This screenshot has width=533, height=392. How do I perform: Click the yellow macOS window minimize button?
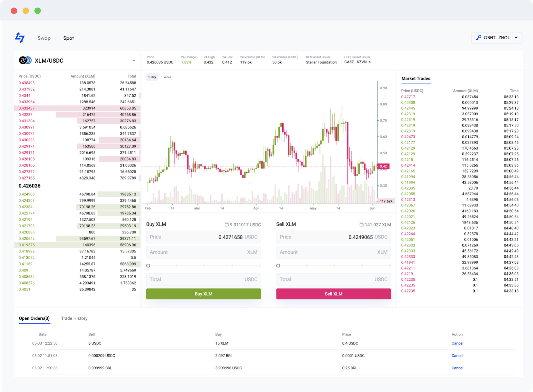coord(26,11)
